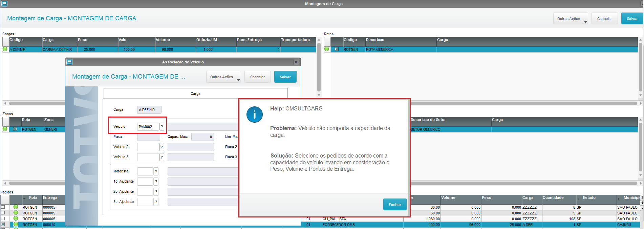Select the Carga tab in dialog

click(195, 93)
